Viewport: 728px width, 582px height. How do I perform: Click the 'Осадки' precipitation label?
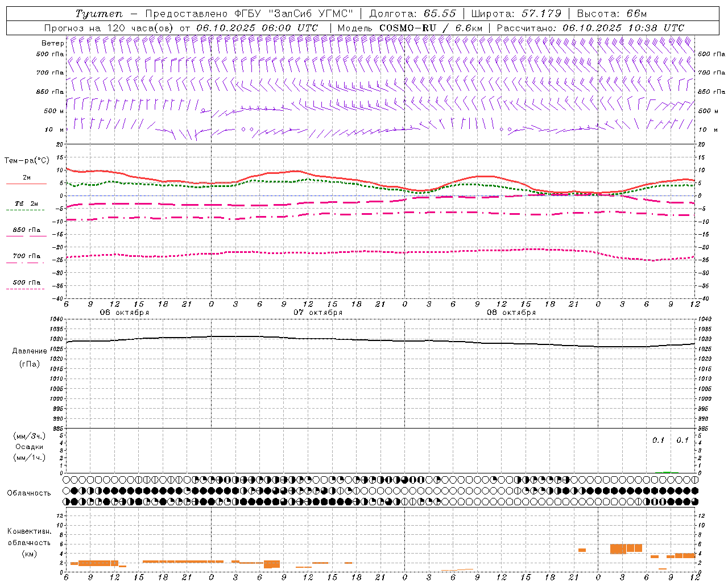30,447
